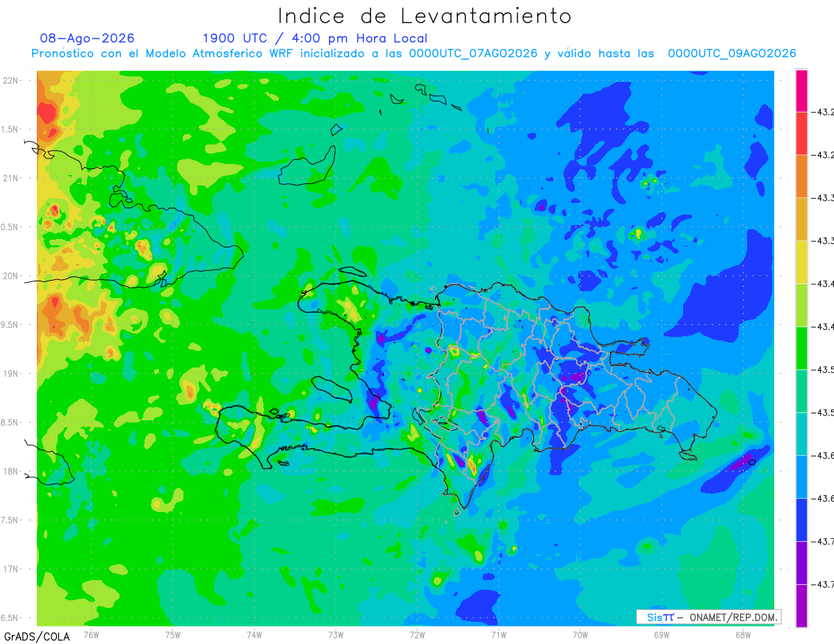Pick the turquoise swatch in the legend

pos(801,434)
